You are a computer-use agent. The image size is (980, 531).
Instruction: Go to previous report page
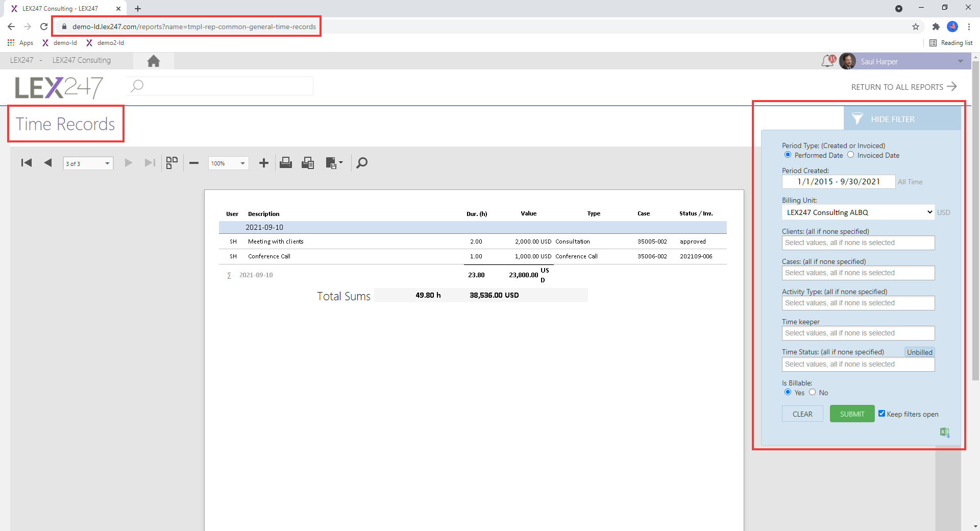click(x=48, y=163)
